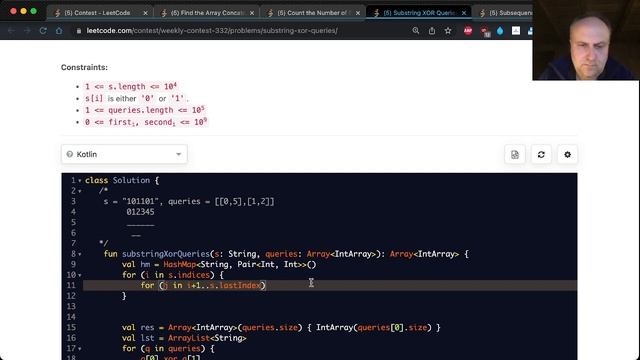Open the browser home page

click(59, 31)
